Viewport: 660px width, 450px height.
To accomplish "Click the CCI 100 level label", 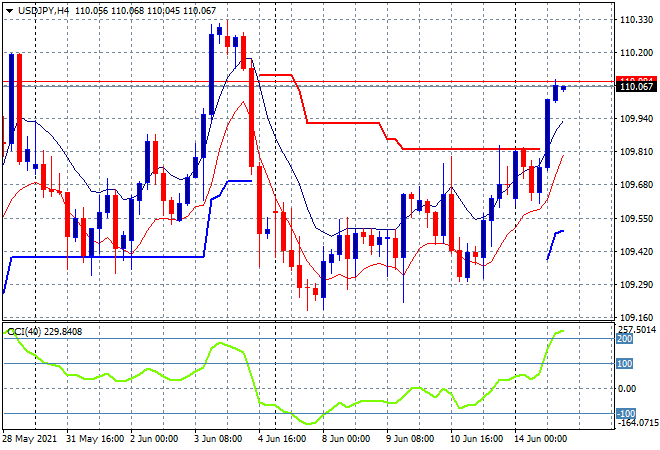I will point(625,364).
